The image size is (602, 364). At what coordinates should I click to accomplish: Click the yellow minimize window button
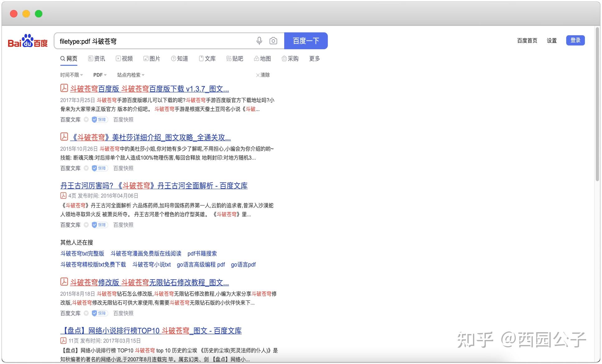[x=26, y=14]
